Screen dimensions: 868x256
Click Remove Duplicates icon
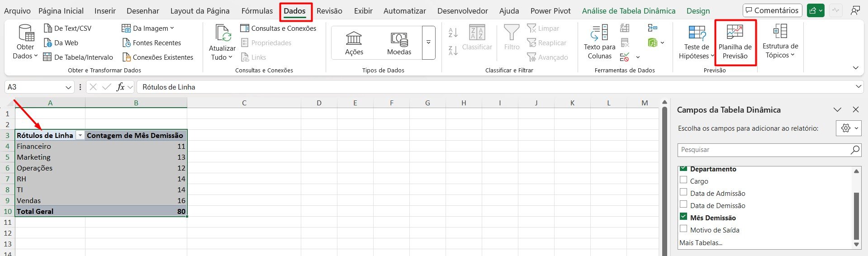point(625,43)
